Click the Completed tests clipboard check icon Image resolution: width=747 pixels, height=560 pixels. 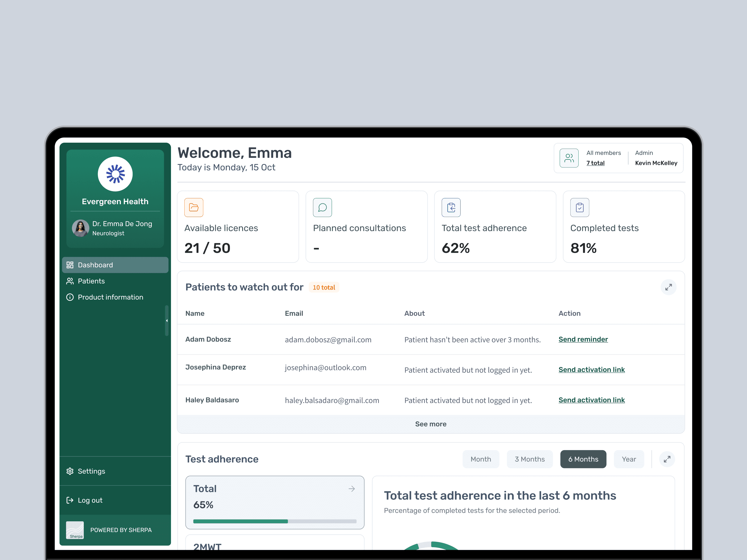[580, 207]
